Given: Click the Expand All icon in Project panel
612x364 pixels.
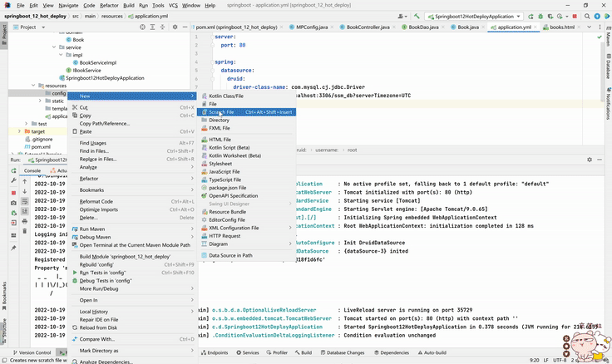Looking at the screenshot, I should pyautogui.click(x=153, y=27).
